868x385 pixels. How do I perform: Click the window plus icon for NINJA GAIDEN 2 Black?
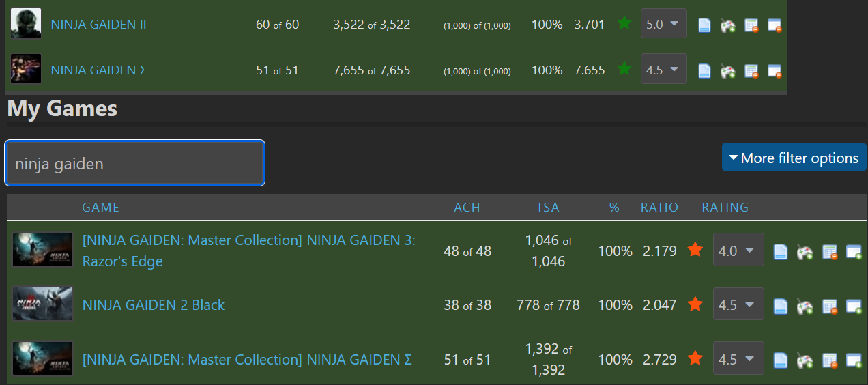(854, 306)
